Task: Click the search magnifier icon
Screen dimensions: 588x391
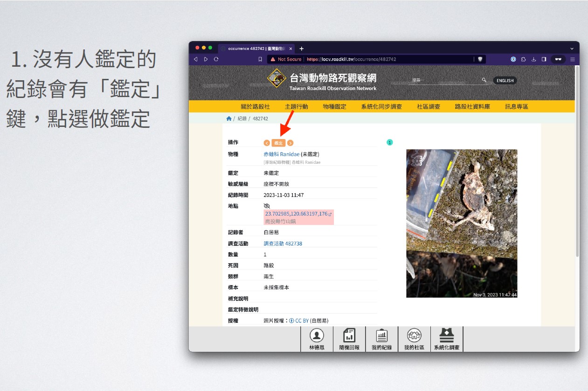Action: [484, 80]
